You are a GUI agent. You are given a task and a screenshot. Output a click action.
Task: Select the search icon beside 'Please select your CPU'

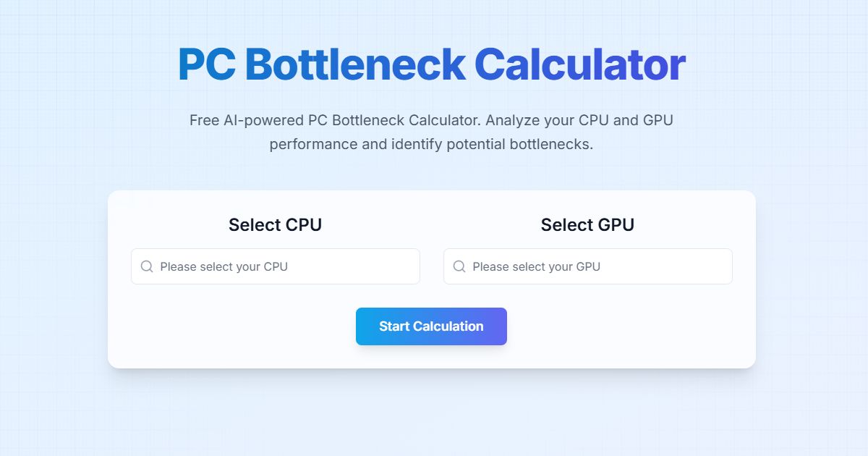(148, 266)
